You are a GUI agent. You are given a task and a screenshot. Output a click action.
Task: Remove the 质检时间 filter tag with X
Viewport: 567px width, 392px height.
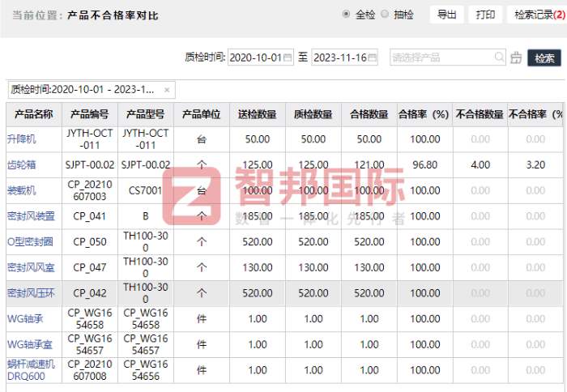[167, 90]
